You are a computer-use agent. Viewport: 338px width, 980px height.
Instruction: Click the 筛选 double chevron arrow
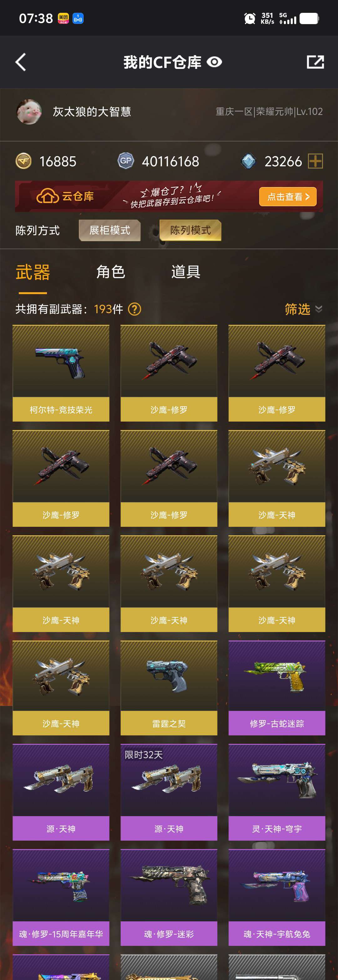pos(319,309)
